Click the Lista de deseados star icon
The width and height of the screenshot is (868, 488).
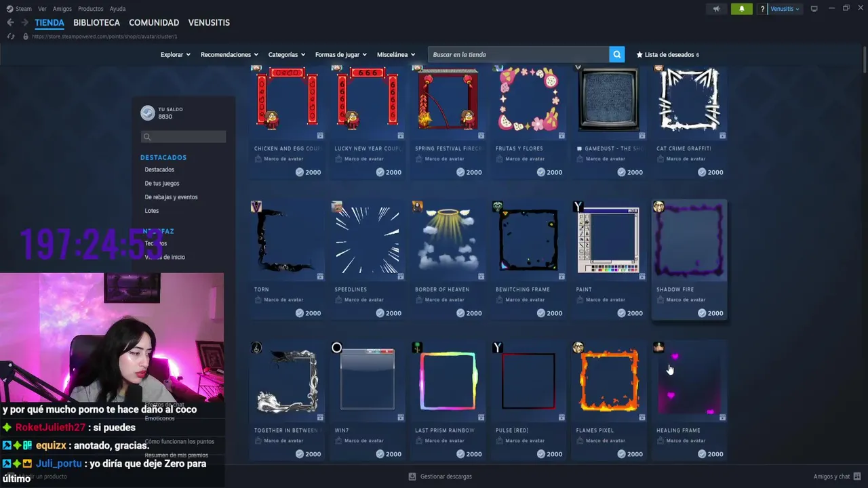click(x=639, y=54)
